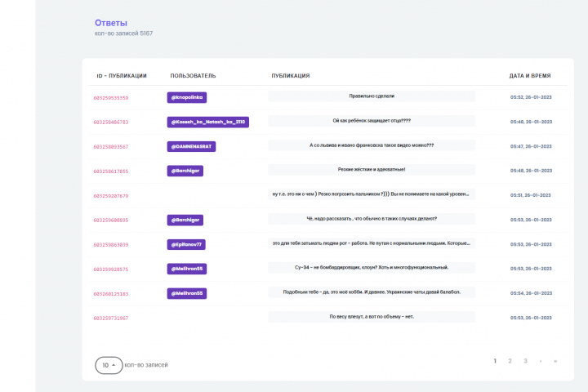Click the 'Ответы' section heading
Screen dimensions: 588x392
(x=111, y=23)
